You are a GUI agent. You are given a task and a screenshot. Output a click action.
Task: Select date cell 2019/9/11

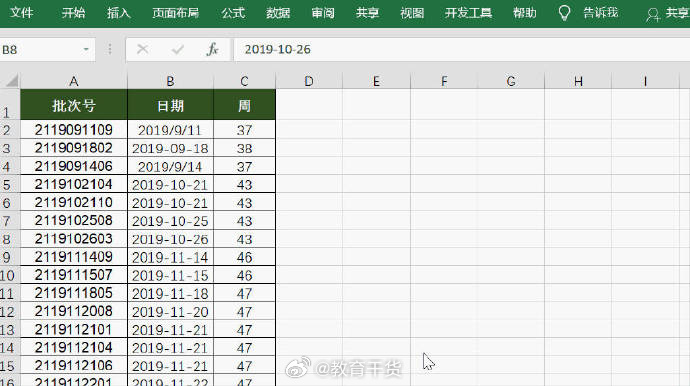[170, 130]
